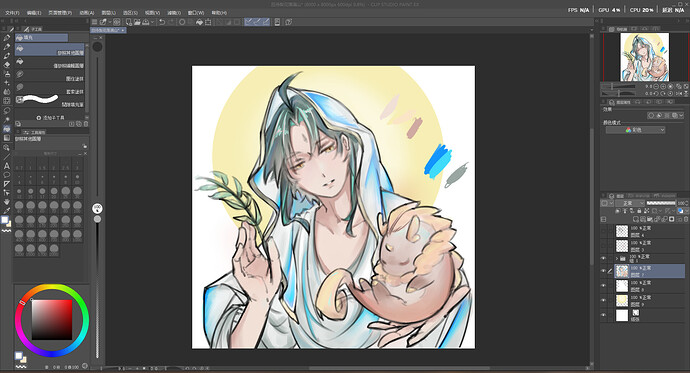Hide the layer folder group
This screenshot has width=690, height=373.
[x=603, y=258]
